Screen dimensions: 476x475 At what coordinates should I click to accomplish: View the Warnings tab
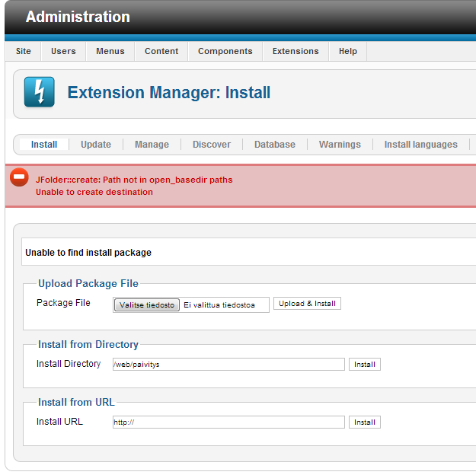(340, 145)
